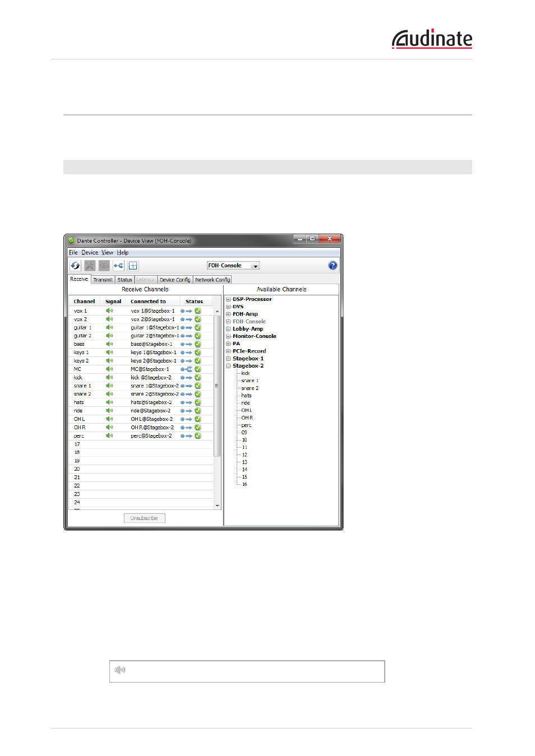Switch to the Transmit tab
Image resolution: width=535 pixels, height=756 pixels.
click(103, 280)
